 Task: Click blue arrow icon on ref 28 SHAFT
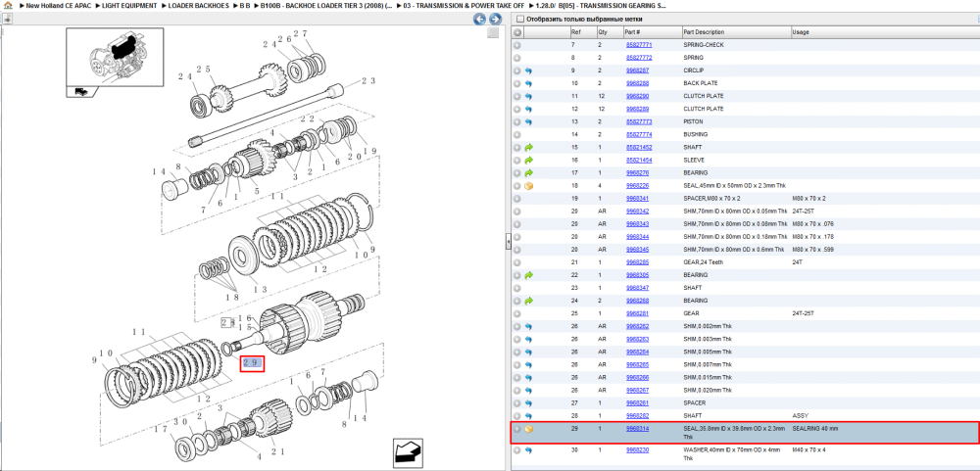[x=529, y=415]
